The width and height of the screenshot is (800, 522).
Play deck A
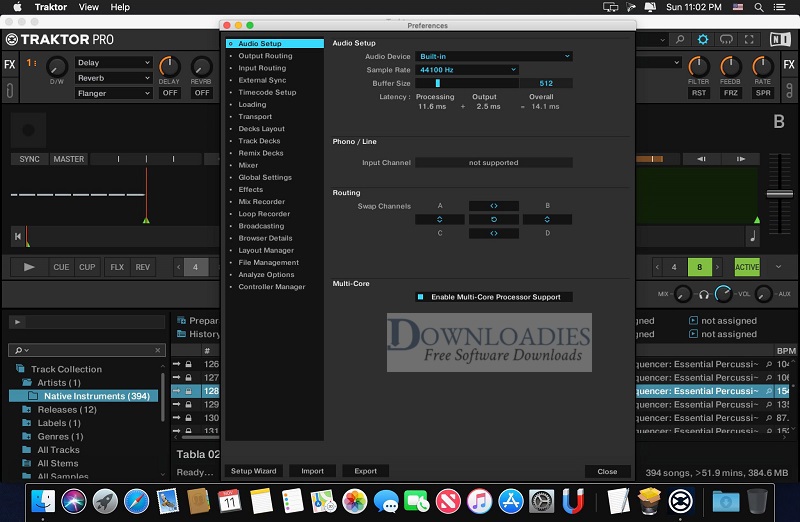29,267
